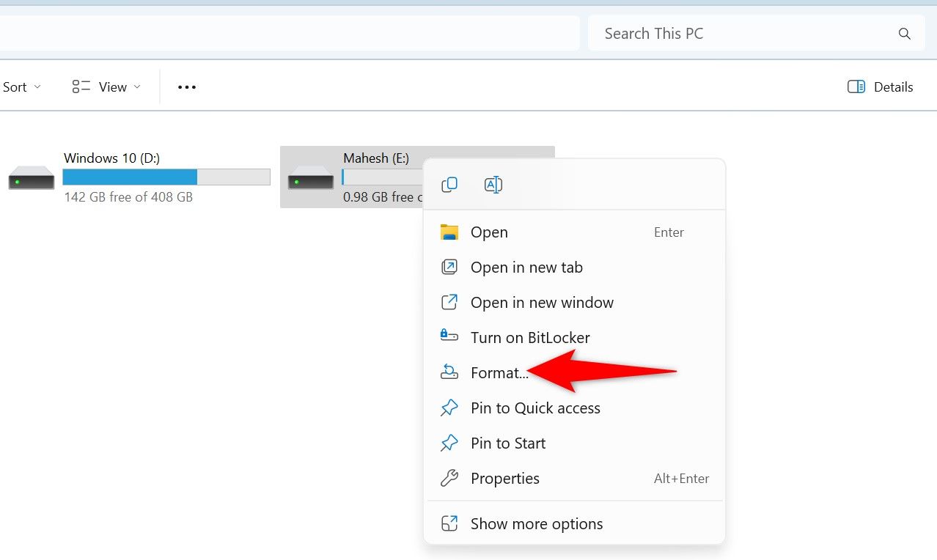Image resolution: width=937 pixels, height=560 pixels.
Task: Click the search magnifier icon
Action: 905,34
